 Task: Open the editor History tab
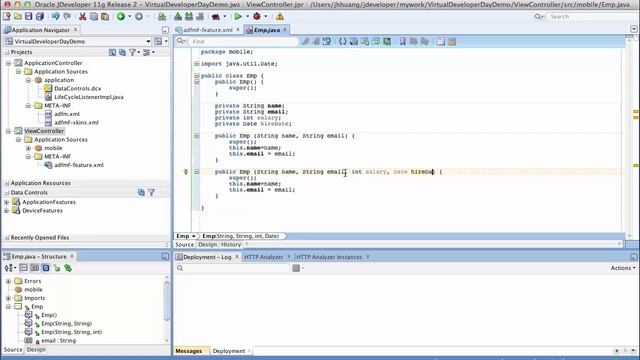[x=231, y=244]
